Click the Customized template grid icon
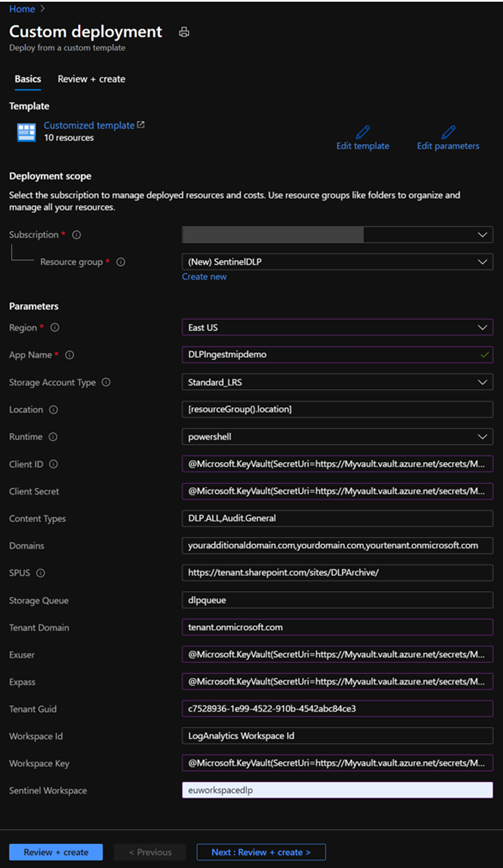503x868 pixels. (x=26, y=132)
